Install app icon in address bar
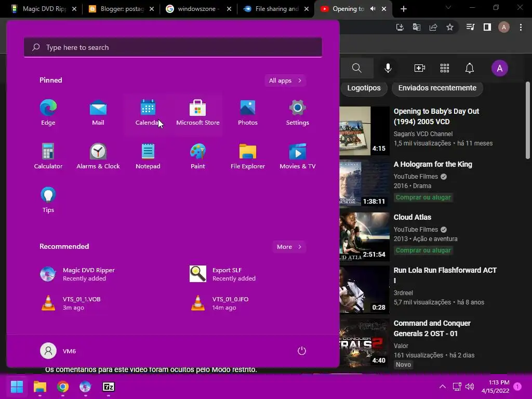 pos(400,27)
